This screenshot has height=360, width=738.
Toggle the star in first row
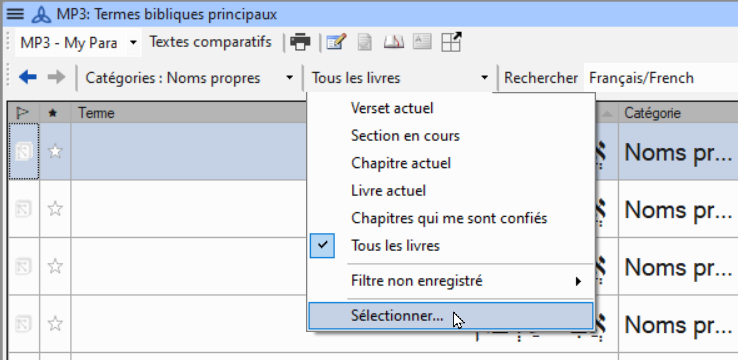(56, 151)
